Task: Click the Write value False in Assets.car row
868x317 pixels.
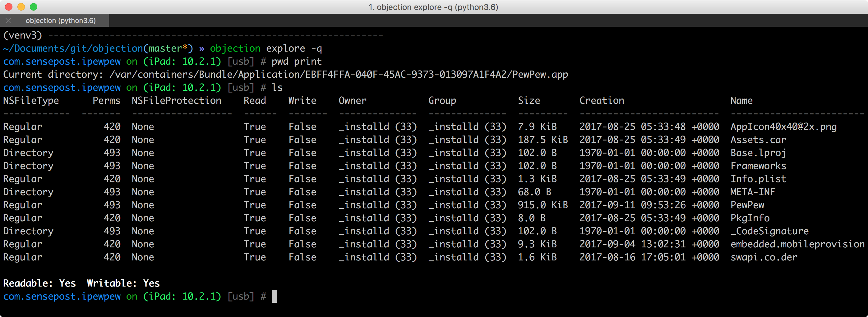Action: pyautogui.click(x=302, y=140)
